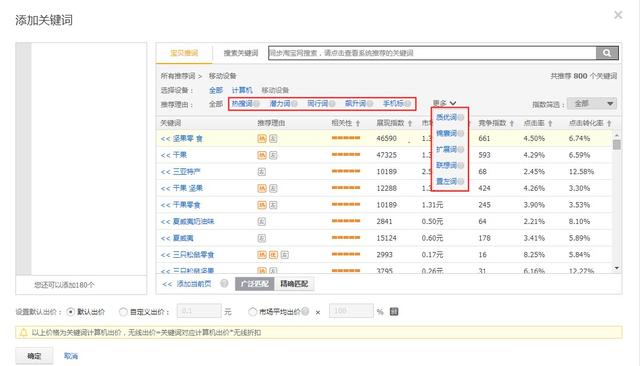Sort by 点击率 column arrow
Screen dimensions: 640x366
click(x=550, y=123)
